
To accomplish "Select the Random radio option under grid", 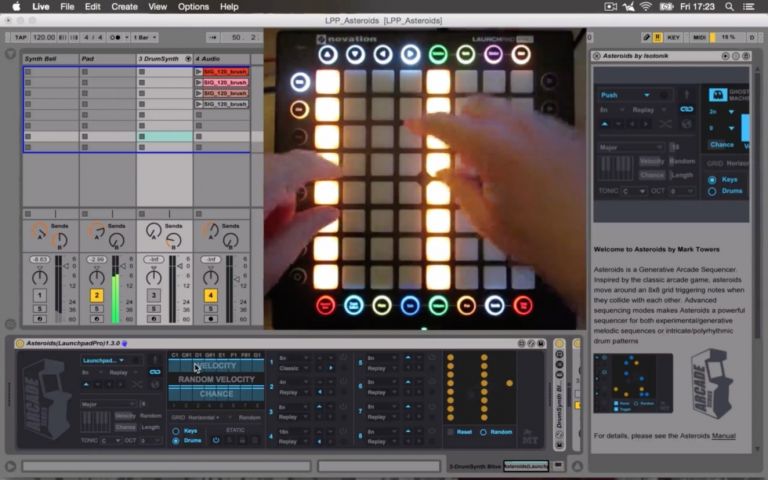I will pos(483,432).
